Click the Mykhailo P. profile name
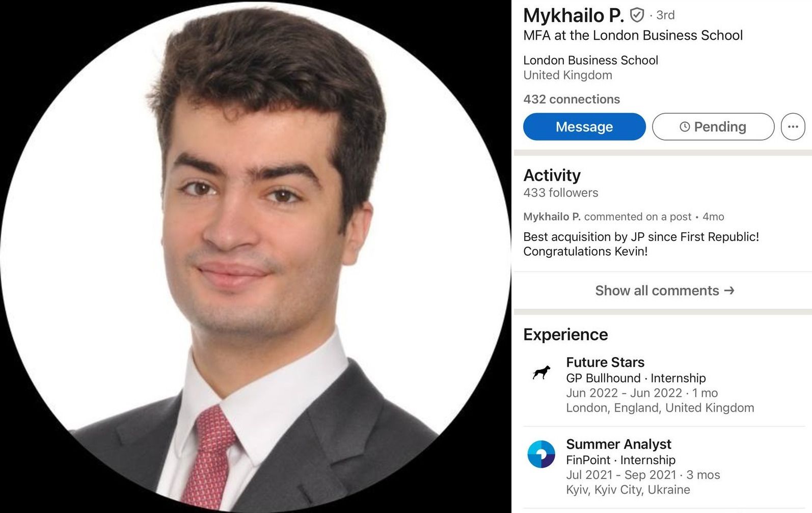The width and height of the screenshot is (812, 513). (574, 15)
